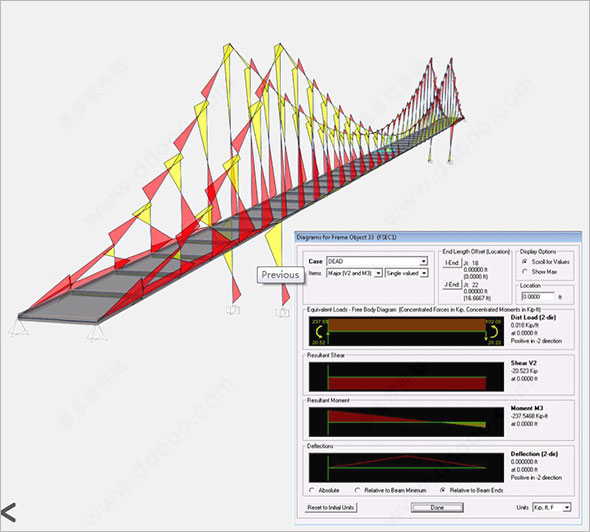Click the Location value input field

[x=538, y=297]
